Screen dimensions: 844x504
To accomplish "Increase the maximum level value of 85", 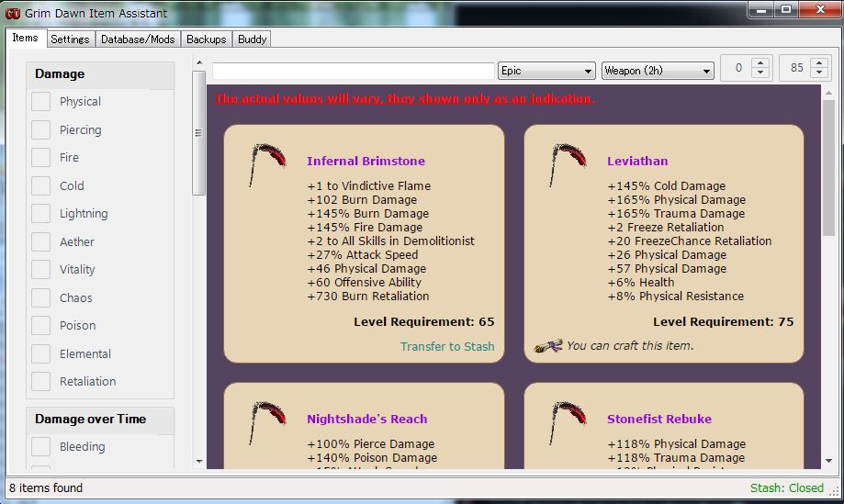I will coord(818,63).
